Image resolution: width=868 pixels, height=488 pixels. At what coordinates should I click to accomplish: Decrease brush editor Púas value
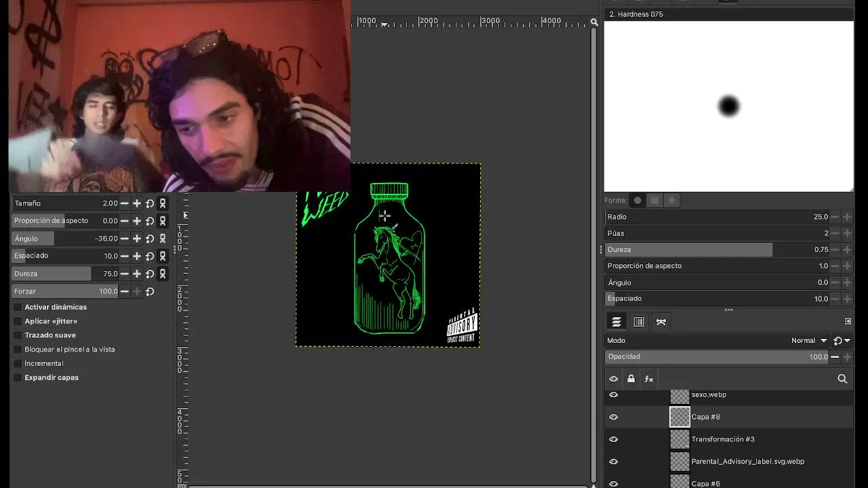pyautogui.click(x=835, y=233)
